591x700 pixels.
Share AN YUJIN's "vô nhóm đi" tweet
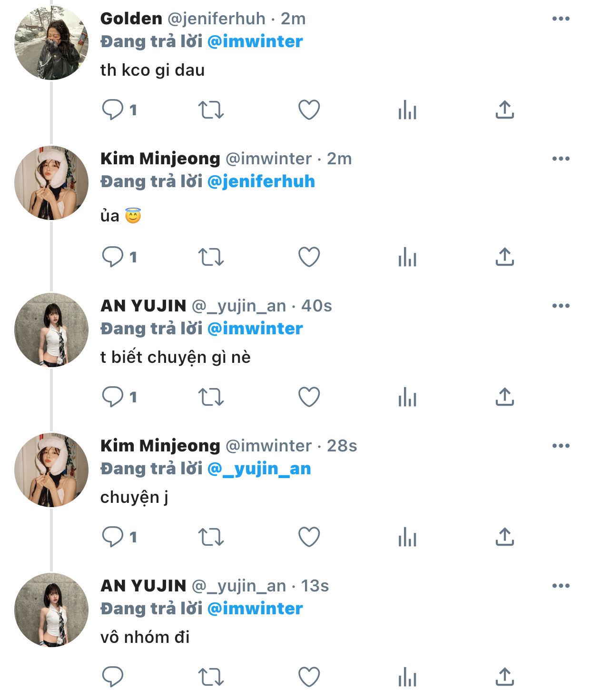coord(505,677)
